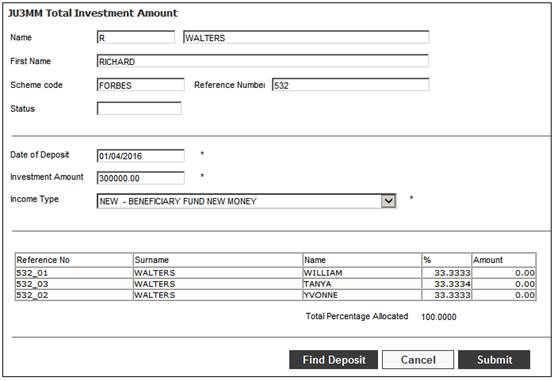Click the WALTERS surname in 532_01 row

point(218,273)
